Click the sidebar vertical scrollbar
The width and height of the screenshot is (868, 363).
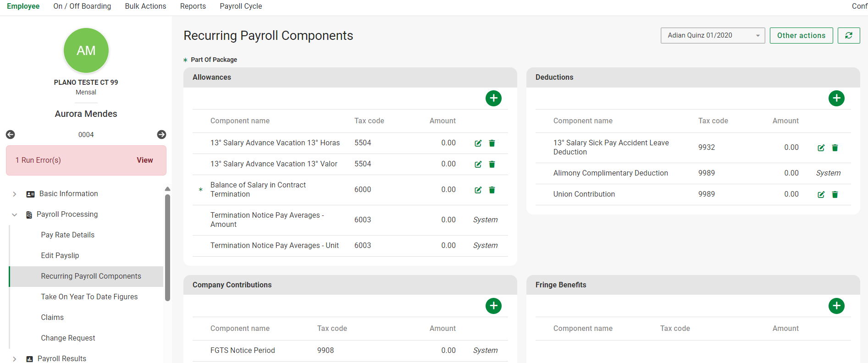(167, 247)
